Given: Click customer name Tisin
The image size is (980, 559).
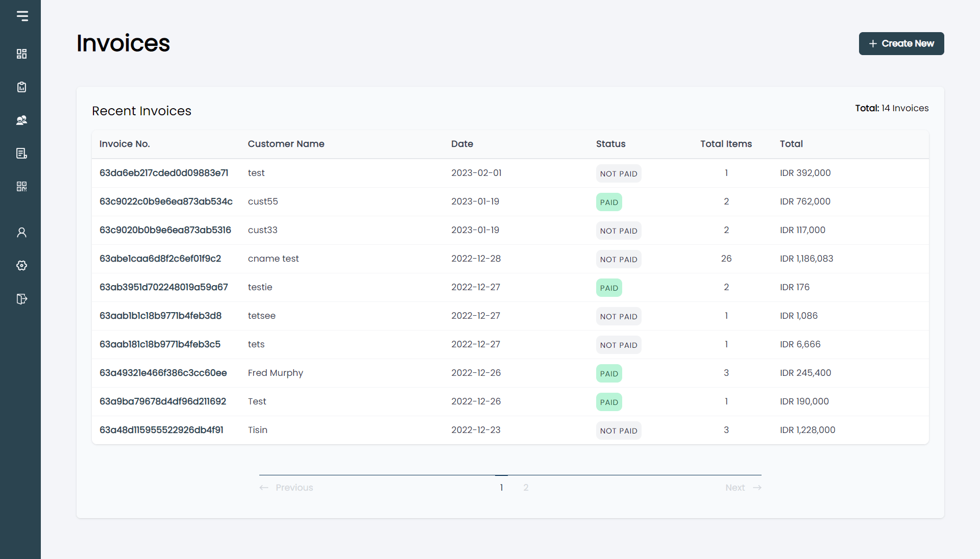Looking at the screenshot, I should click(257, 430).
